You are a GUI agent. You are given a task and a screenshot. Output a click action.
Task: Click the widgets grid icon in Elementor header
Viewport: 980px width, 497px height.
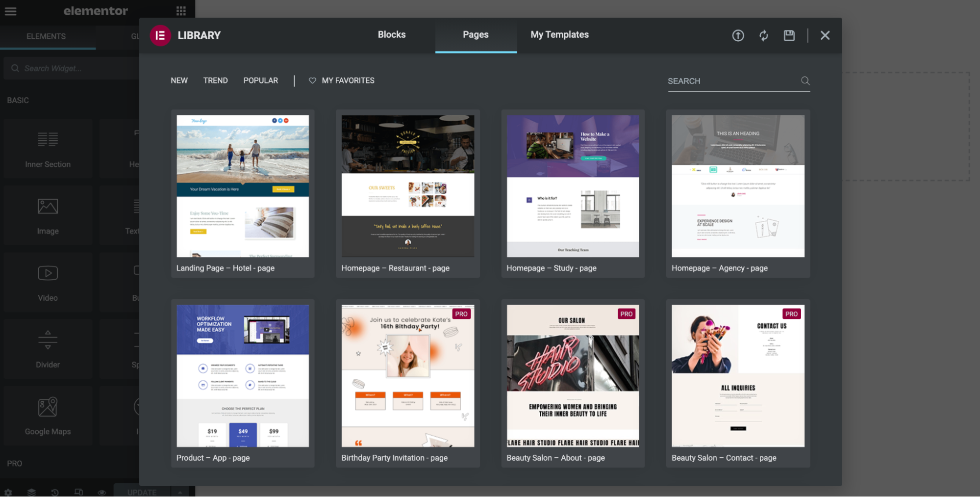point(181,11)
